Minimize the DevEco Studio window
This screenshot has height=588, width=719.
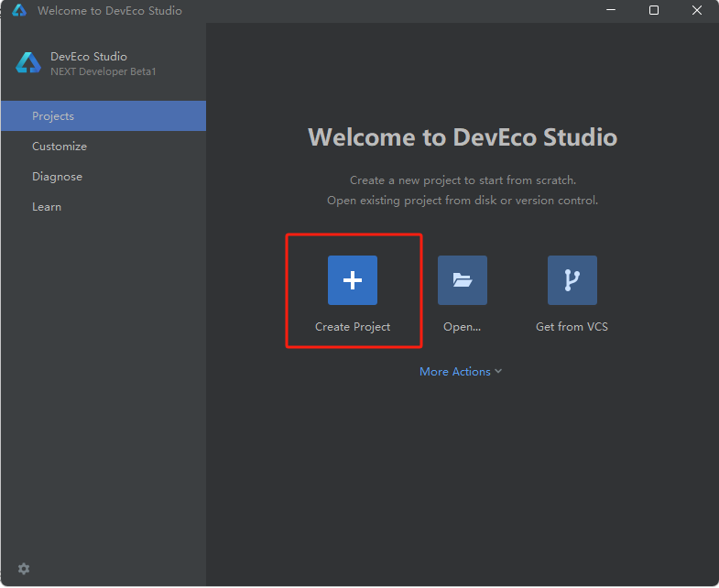pyautogui.click(x=611, y=10)
